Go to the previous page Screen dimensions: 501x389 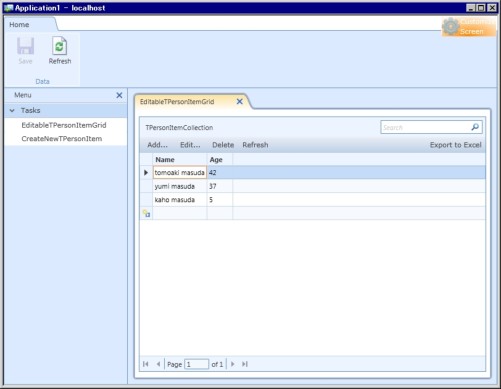point(158,364)
